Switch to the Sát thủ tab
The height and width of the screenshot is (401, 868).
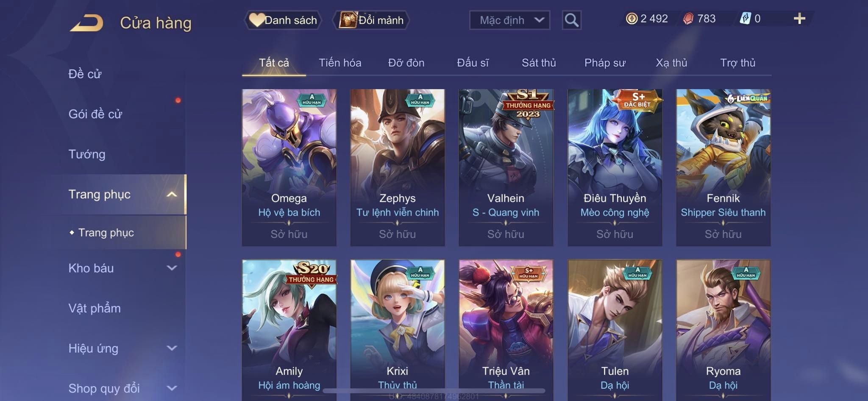(539, 63)
